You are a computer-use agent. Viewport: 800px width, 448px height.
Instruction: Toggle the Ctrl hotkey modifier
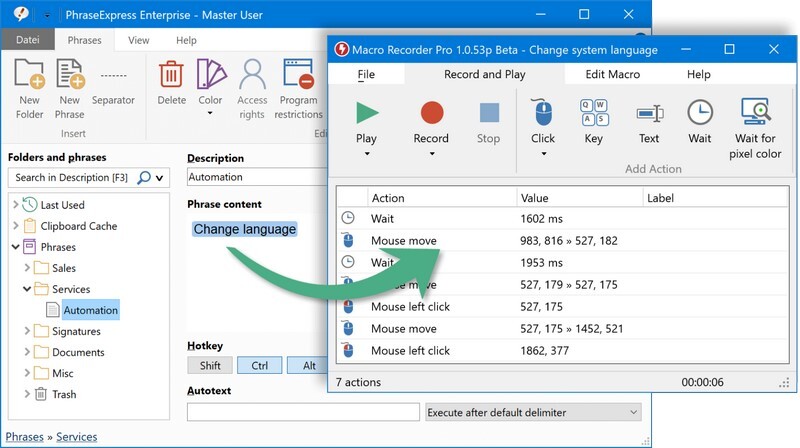tap(259, 366)
